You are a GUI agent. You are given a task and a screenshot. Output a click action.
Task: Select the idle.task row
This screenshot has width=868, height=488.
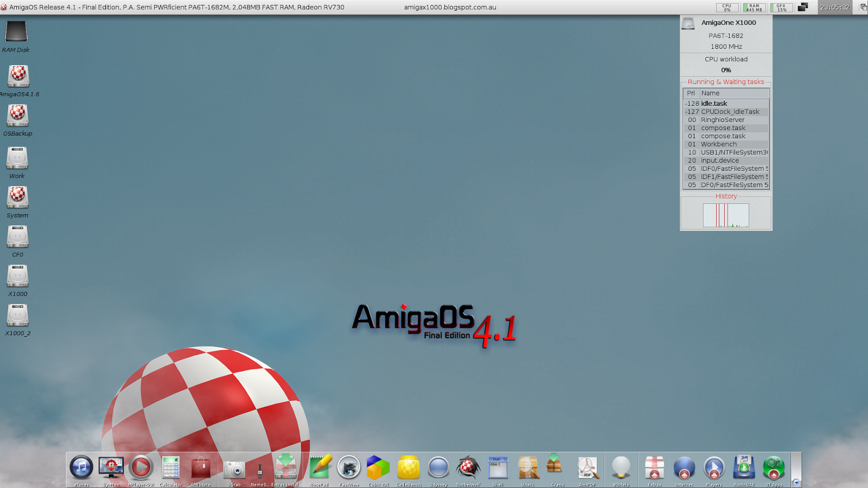726,104
